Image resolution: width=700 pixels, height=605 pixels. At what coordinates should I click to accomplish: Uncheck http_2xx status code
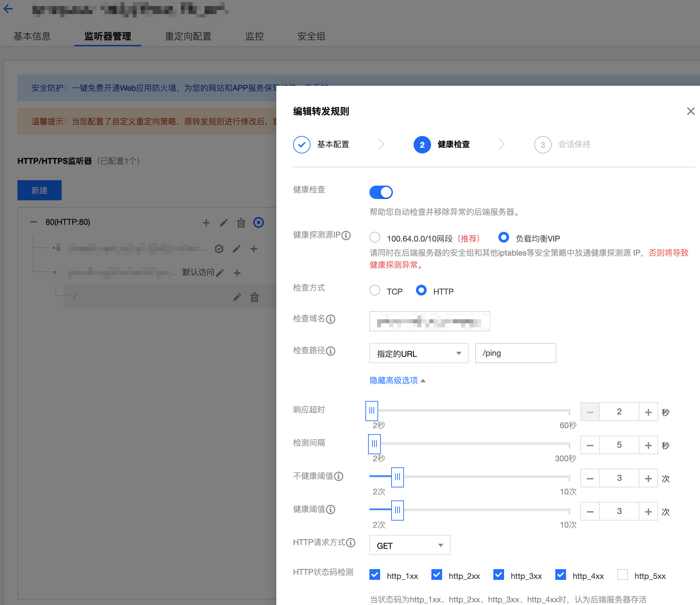point(436,575)
